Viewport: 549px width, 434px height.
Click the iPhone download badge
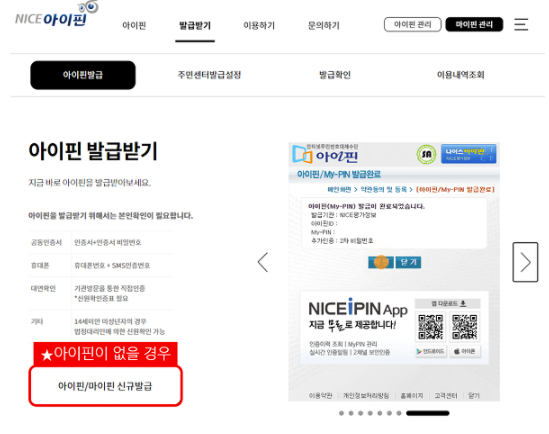[465, 351]
